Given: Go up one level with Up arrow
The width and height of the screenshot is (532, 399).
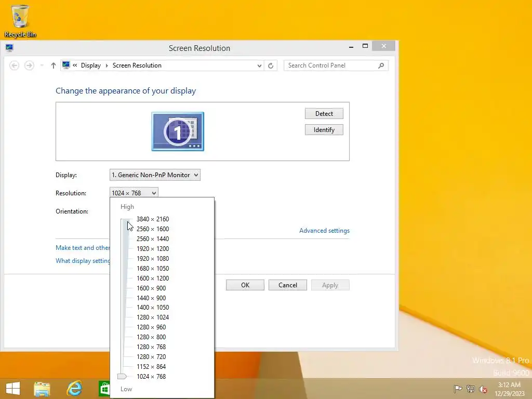Looking at the screenshot, I should click(54, 65).
